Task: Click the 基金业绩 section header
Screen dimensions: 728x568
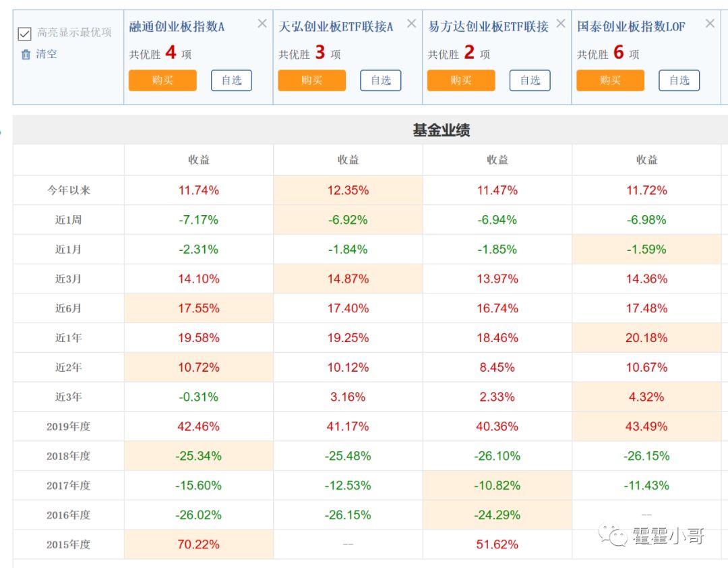Action: 442,130
